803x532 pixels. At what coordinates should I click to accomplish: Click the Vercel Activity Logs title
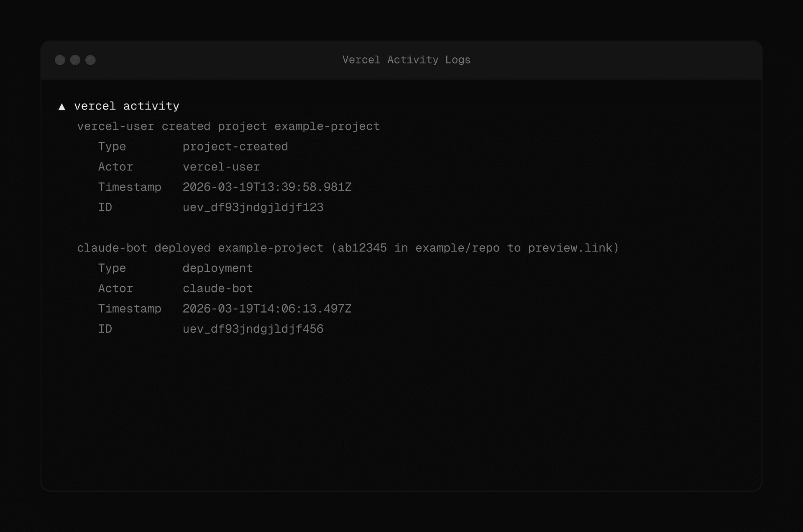coord(406,60)
